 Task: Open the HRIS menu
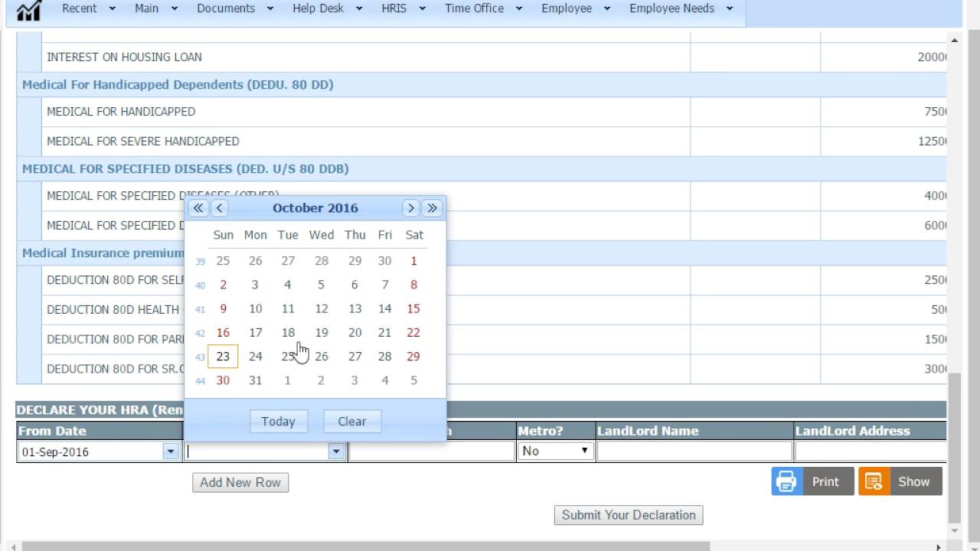(404, 8)
